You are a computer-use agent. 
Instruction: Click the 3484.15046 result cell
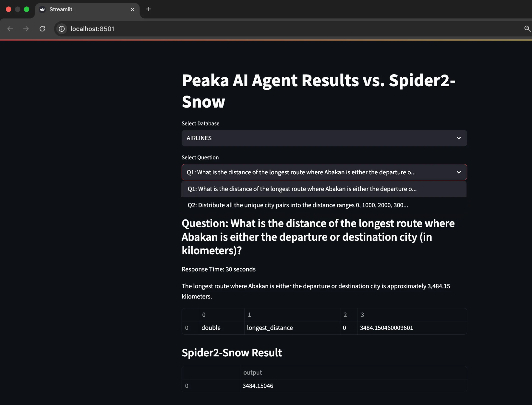353,386
